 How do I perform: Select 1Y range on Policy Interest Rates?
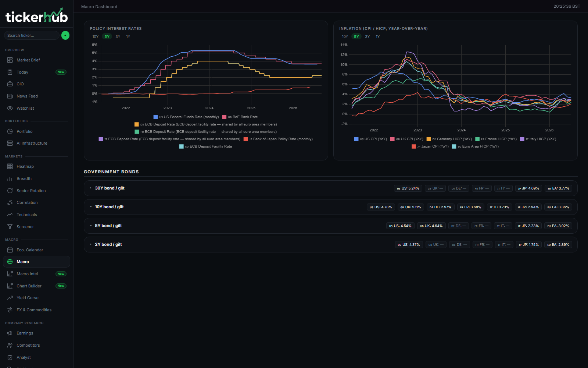(128, 36)
